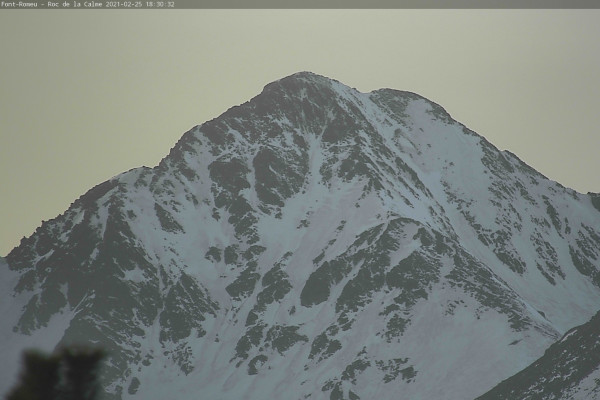Click the "Font-Romeu - Roc de la Calme" caption text
Screen dimensions: 600x400
click(52, 4)
